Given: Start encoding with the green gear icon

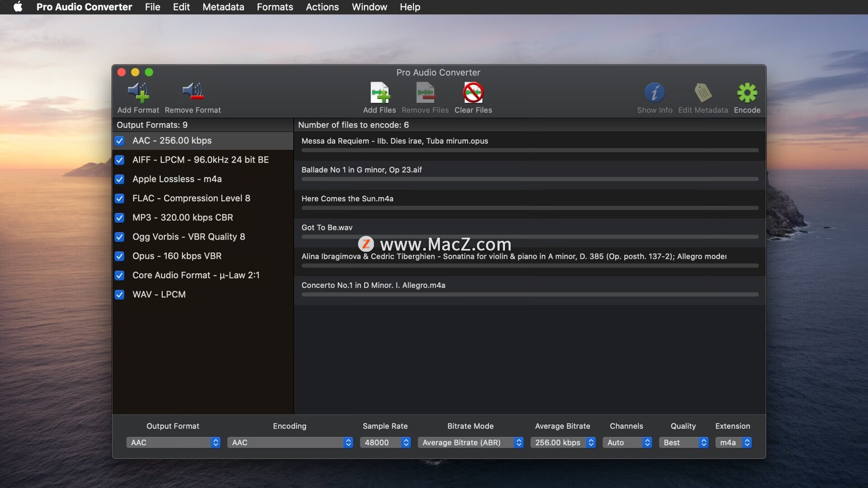Looking at the screenshot, I should 747,93.
